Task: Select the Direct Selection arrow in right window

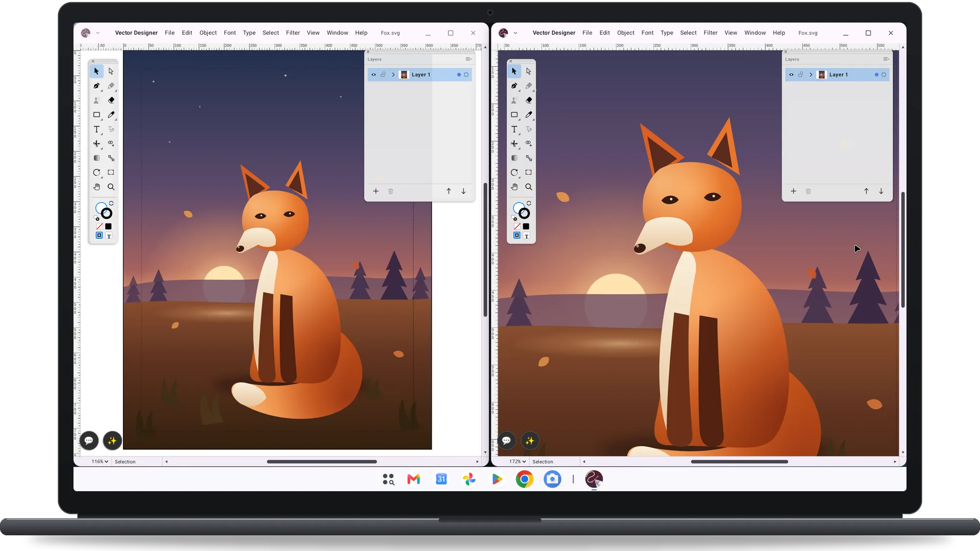Action: coord(529,71)
